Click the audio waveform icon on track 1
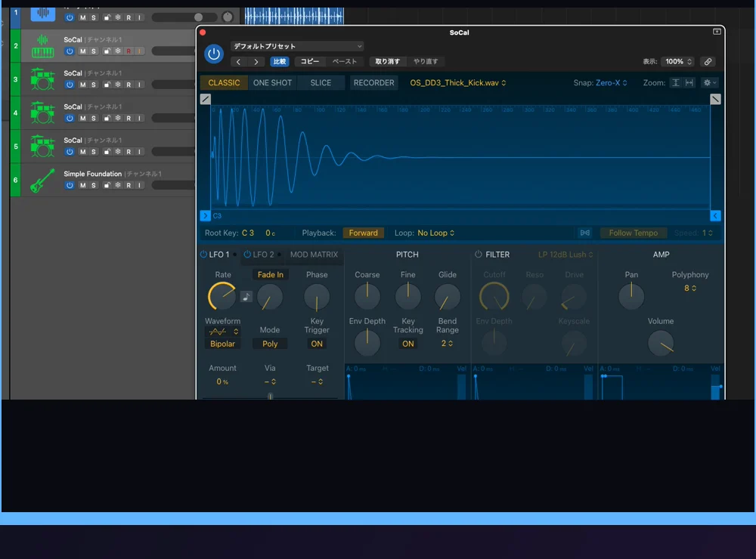The height and width of the screenshot is (559, 756). [x=42, y=14]
